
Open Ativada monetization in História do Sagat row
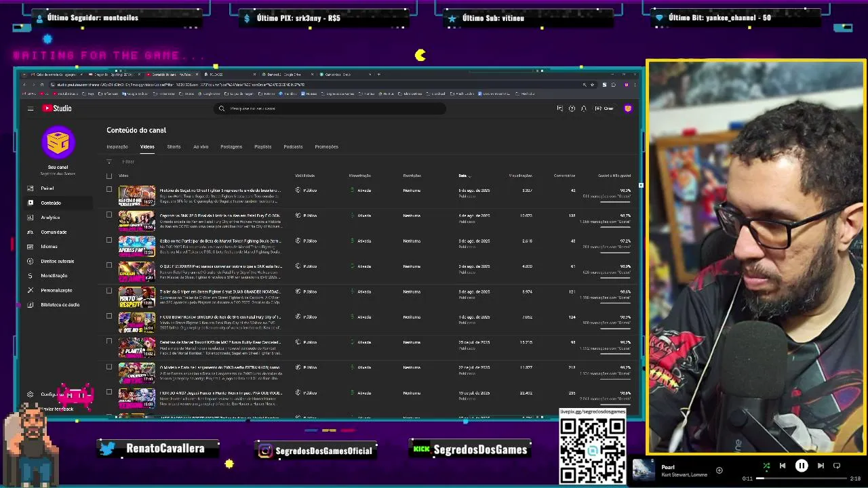click(361, 190)
